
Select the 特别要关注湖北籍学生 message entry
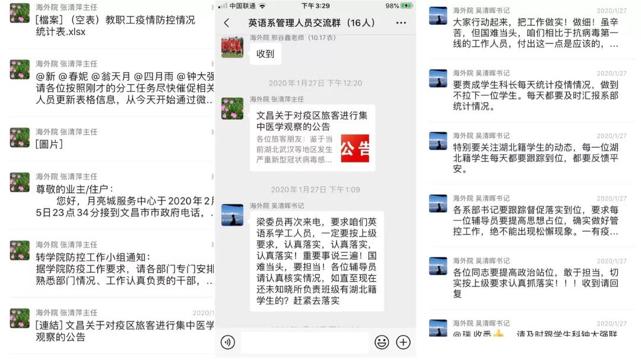(531, 153)
